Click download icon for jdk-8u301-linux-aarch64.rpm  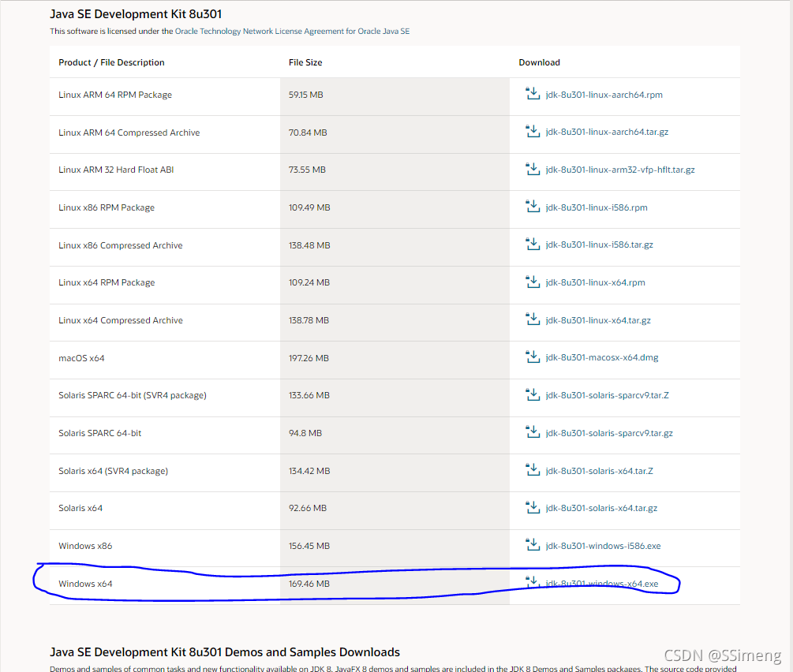coord(533,94)
